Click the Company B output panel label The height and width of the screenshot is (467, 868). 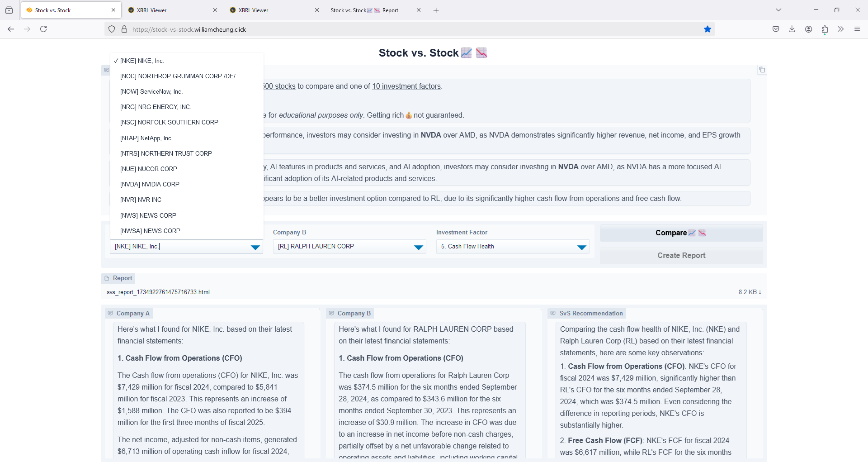(350, 313)
